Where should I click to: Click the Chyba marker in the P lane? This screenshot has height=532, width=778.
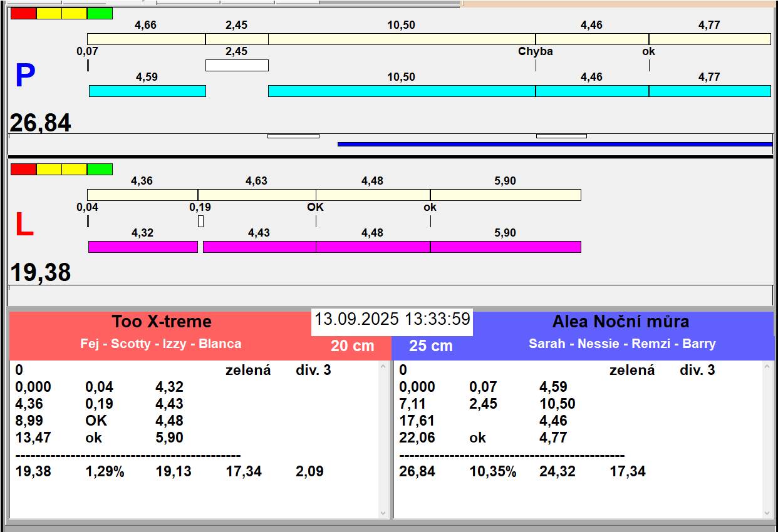pyautogui.click(x=536, y=52)
